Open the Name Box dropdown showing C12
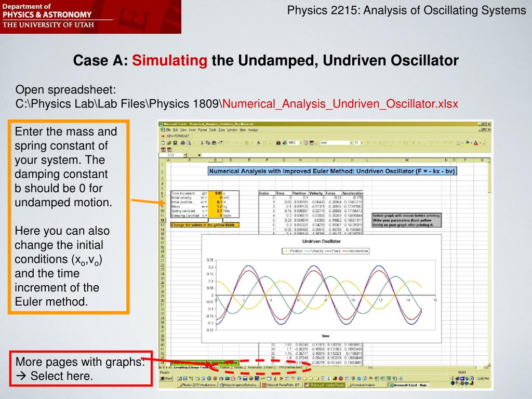 pyautogui.click(x=185, y=155)
